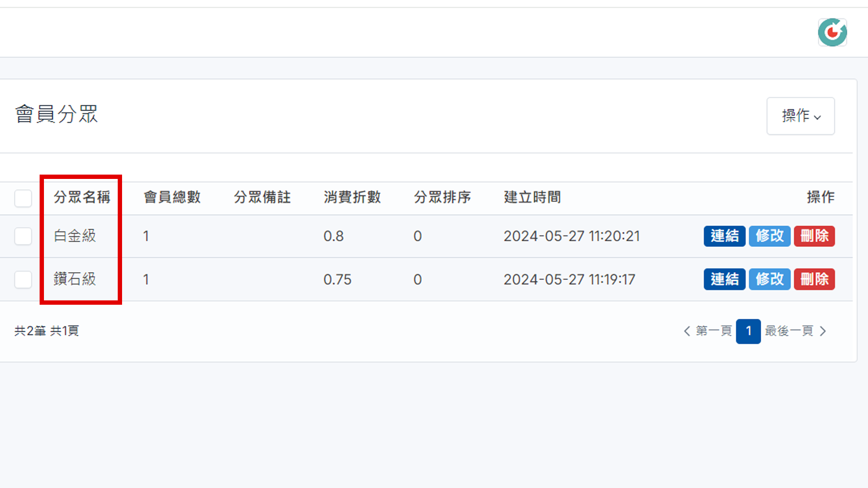Check the 白金級 row checkbox
The height and width of the screenshot is (488, 868).
pos(23,236)
